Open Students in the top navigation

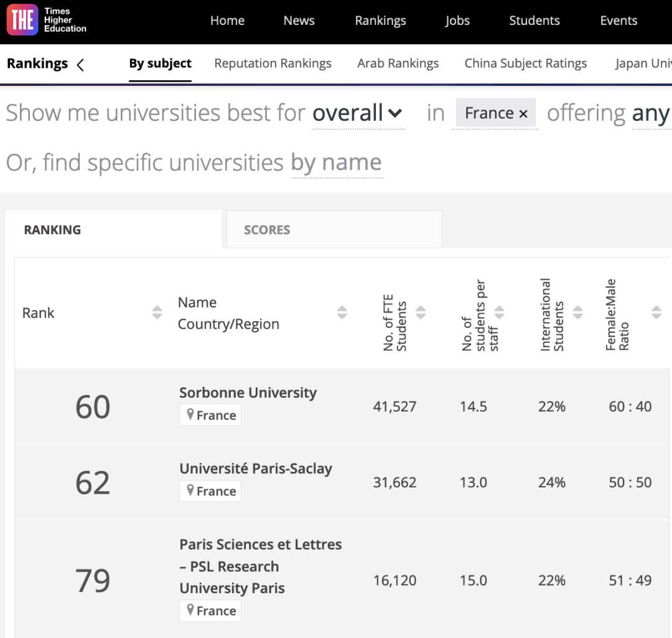coord(534,21)
